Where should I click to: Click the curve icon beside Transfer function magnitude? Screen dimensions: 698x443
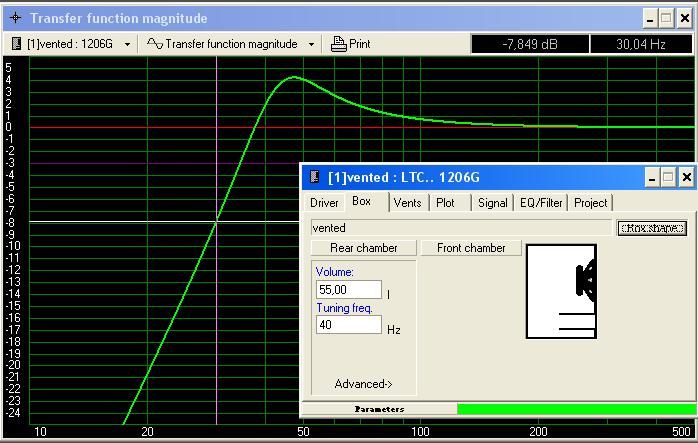(154, 44)
